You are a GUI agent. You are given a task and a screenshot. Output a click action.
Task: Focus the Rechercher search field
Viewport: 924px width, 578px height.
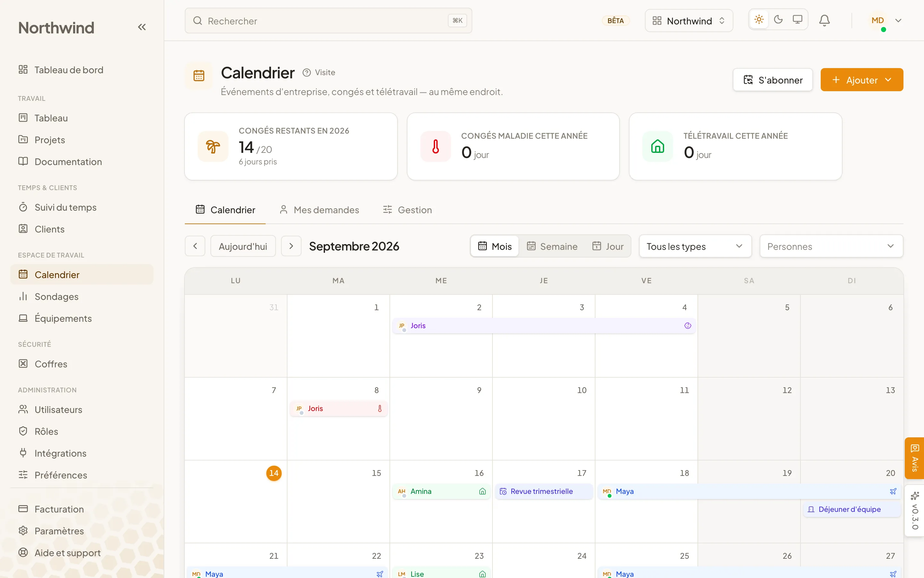click(x=328, y=21)
